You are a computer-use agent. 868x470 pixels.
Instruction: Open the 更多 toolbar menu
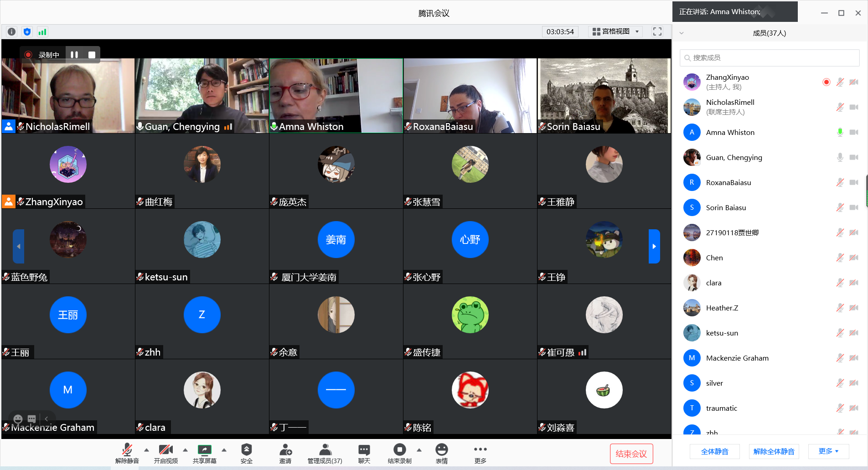(x=480, y=453)
